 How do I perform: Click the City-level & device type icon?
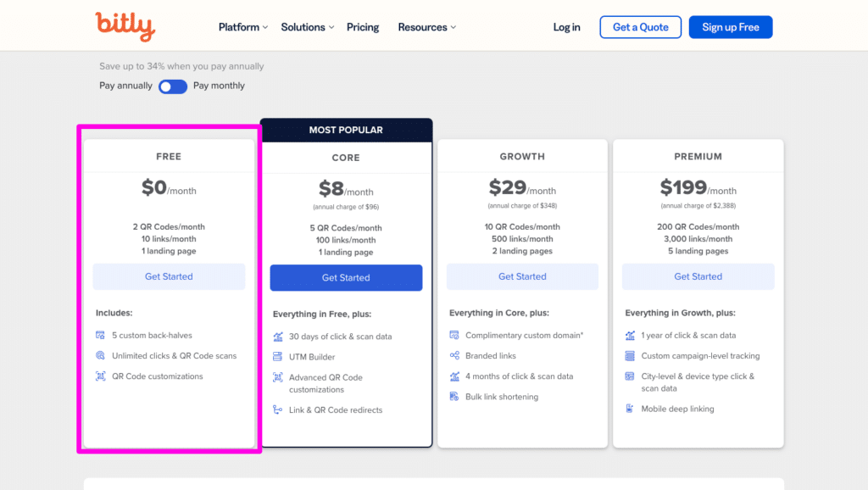coord(630,376)
